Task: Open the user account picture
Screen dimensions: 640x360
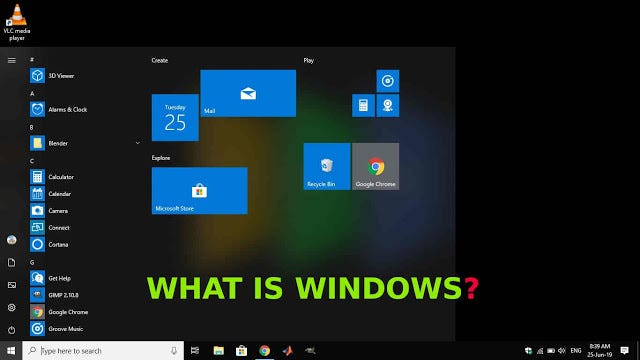Action: point(11,240)
